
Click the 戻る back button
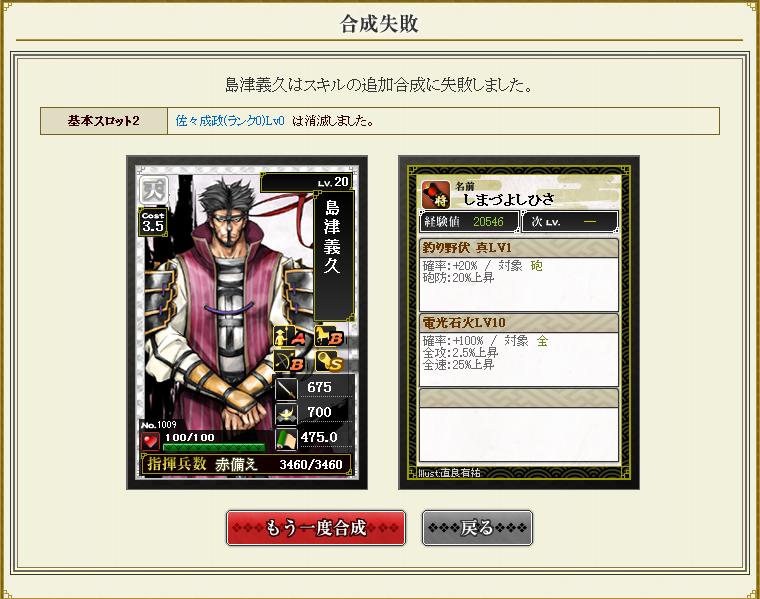tap(477, 528)
